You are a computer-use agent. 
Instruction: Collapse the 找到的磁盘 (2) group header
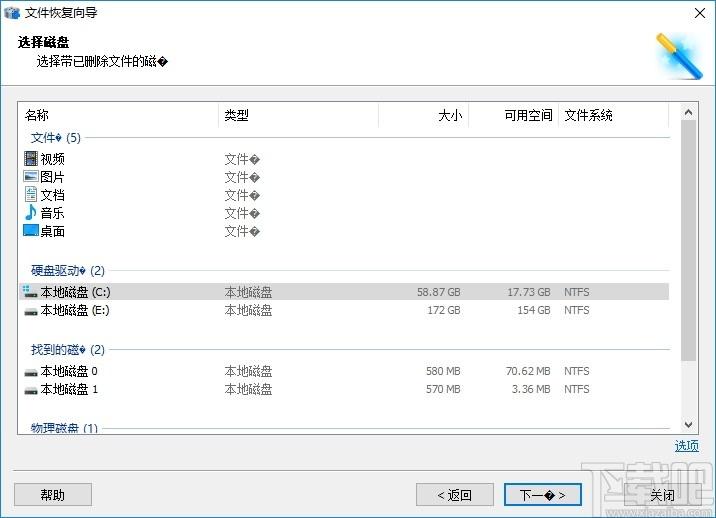(x=68, y=349)
